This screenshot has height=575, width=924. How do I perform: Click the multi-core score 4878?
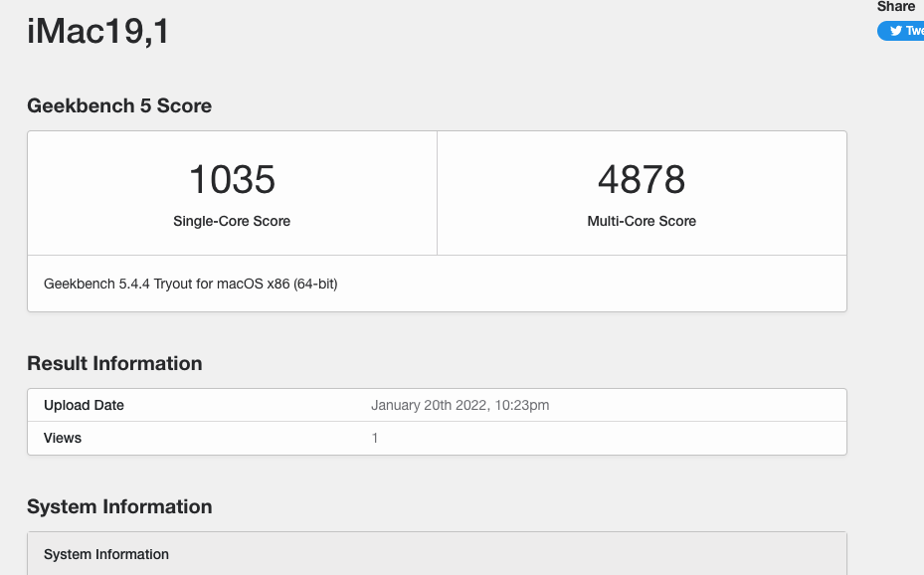(642, 179)
